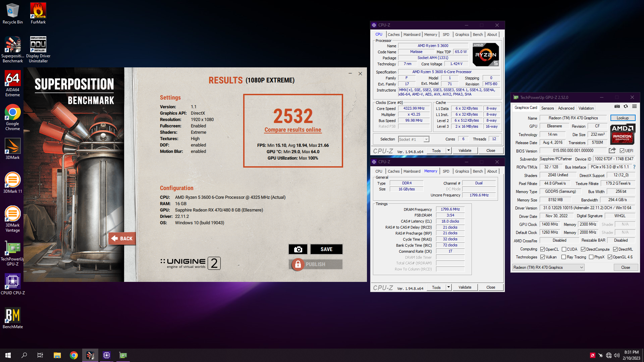Open taskbar volume speaker icon
This screenshot has height=362, width=644.
(616, 355)
